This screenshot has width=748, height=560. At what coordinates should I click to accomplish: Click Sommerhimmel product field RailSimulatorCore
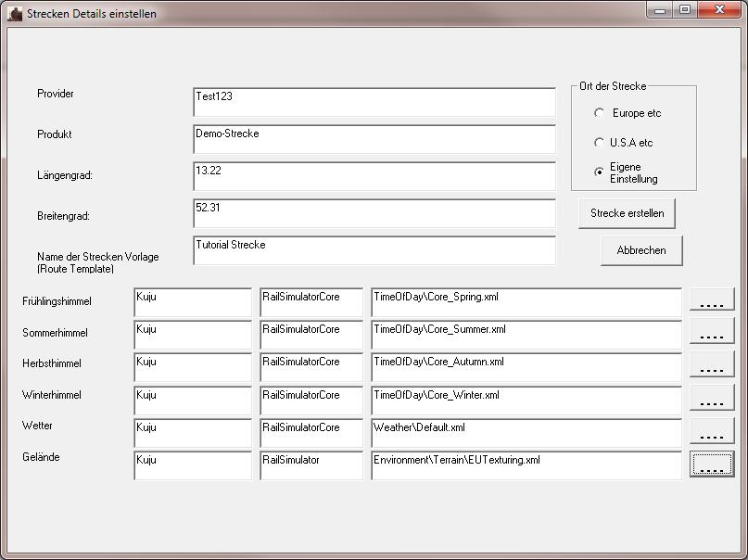click(x=311, y=335)
